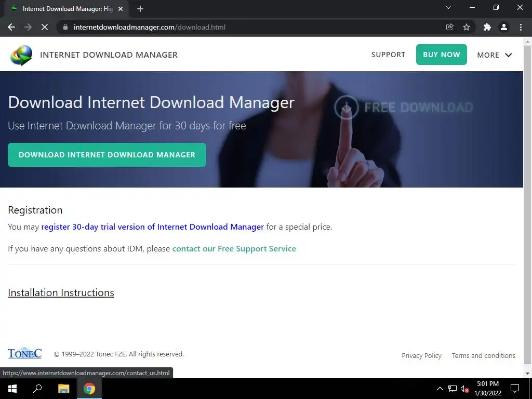Click the padlock site info icon
532x399 pixels.
(x=65, y=27)
